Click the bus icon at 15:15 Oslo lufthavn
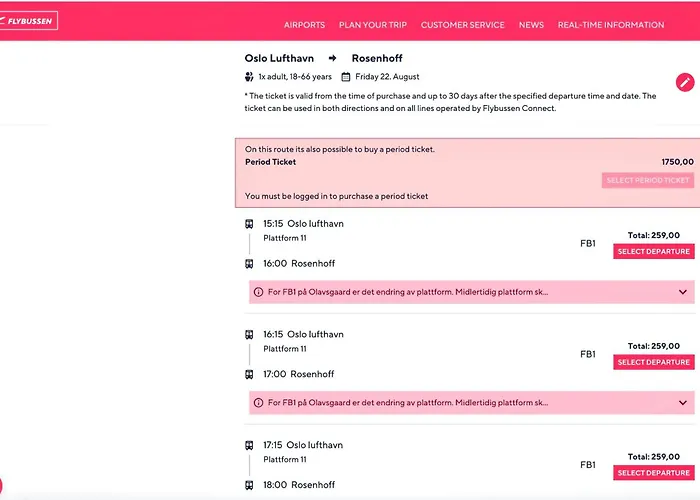Viewport: 700px width, 500px height. click(x=249, y=224)
